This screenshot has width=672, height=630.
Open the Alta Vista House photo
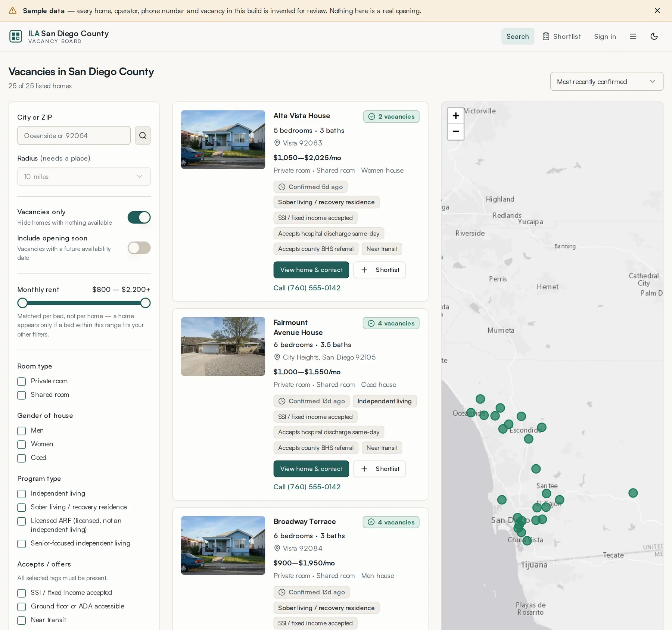coord(223,140)
